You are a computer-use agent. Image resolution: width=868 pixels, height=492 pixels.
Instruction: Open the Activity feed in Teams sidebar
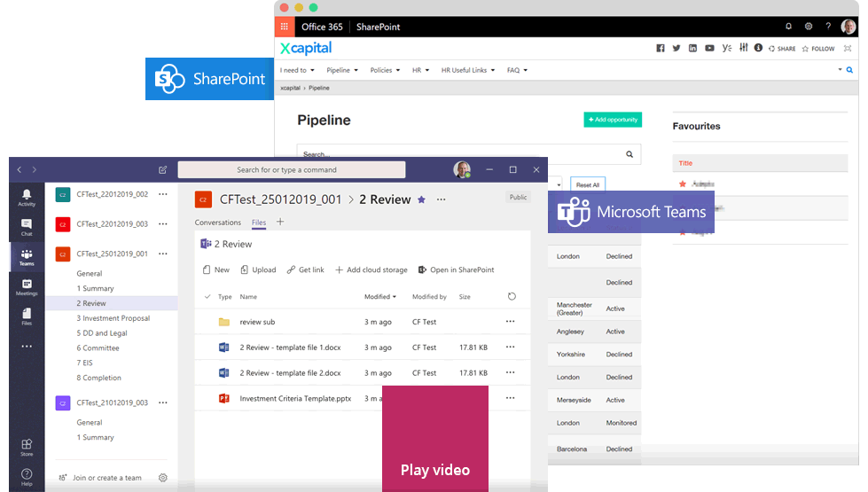27,197
